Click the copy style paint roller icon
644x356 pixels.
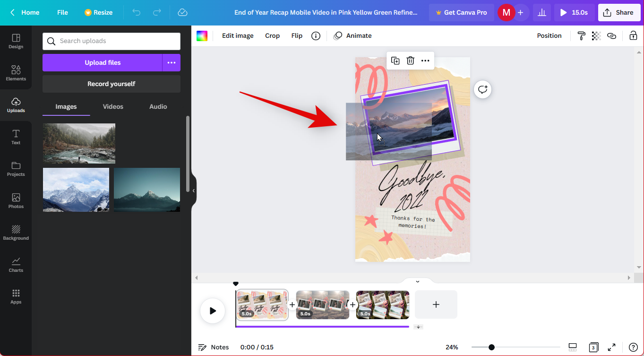click(582, 36)
